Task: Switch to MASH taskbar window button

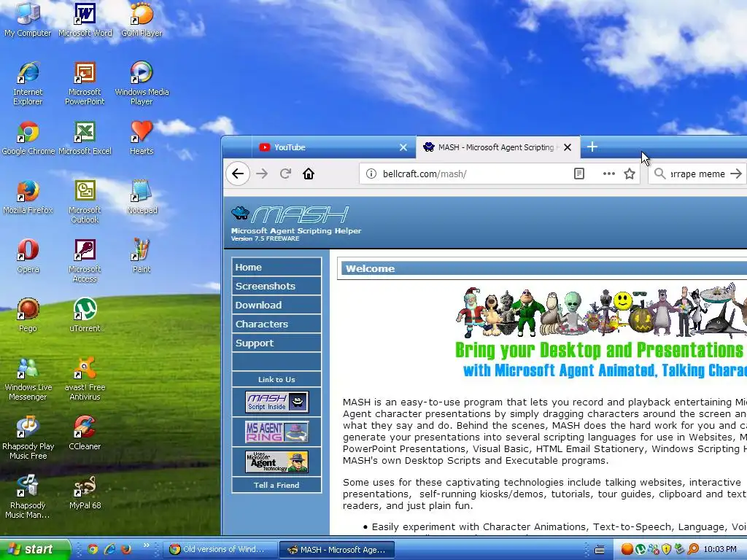Action: coord(337,550)
